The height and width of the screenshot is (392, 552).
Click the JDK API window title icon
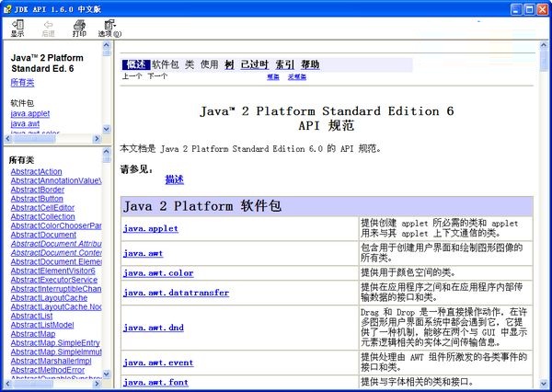(8, 6)
